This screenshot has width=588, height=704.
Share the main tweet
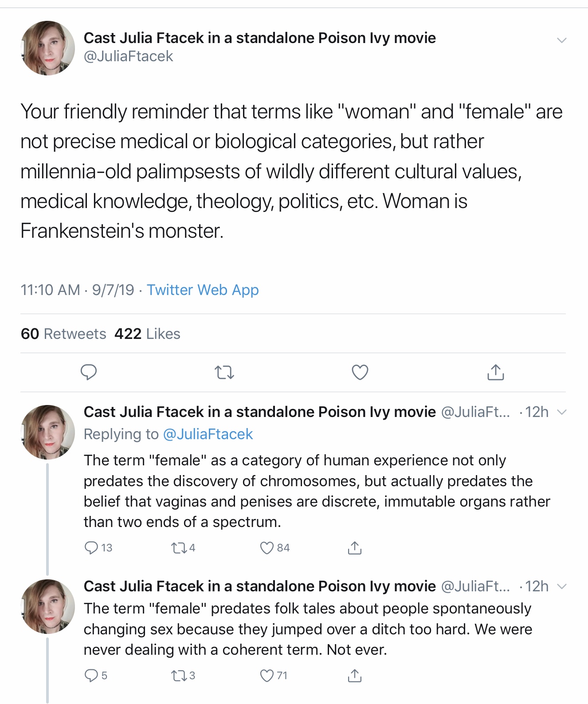click(x=495, y=372)
